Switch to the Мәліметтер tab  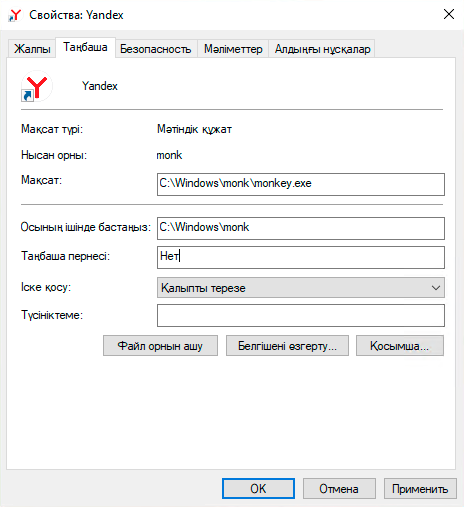tap(233, 49)
